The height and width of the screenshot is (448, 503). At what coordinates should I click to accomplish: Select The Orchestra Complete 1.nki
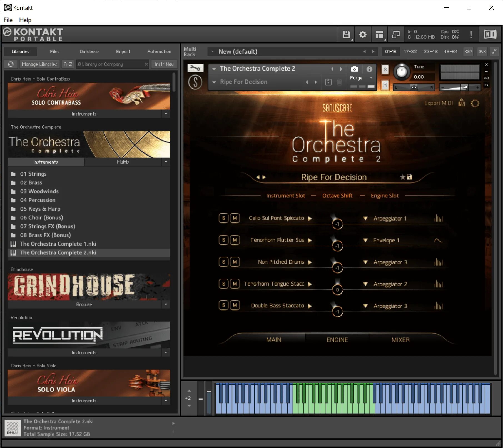[58, 244]
